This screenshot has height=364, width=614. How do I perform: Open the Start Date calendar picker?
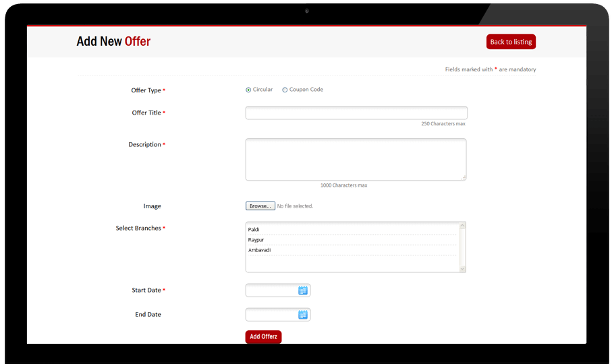coord(303,291)
